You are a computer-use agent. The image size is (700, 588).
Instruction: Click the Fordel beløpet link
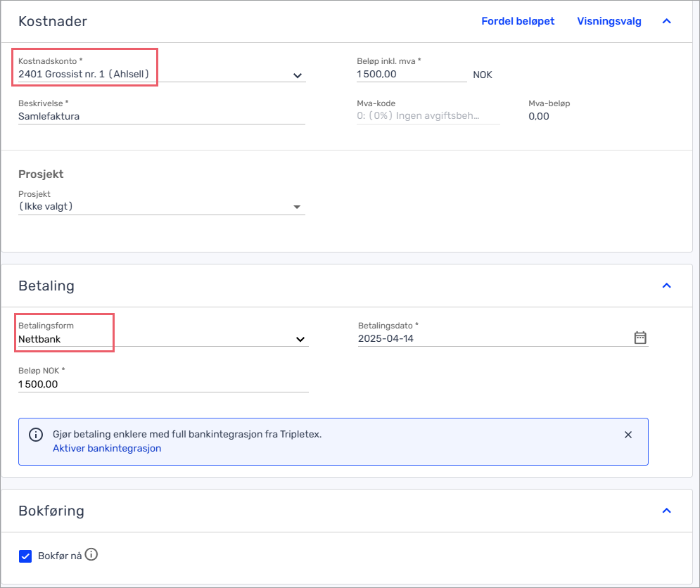coord(518,21)
